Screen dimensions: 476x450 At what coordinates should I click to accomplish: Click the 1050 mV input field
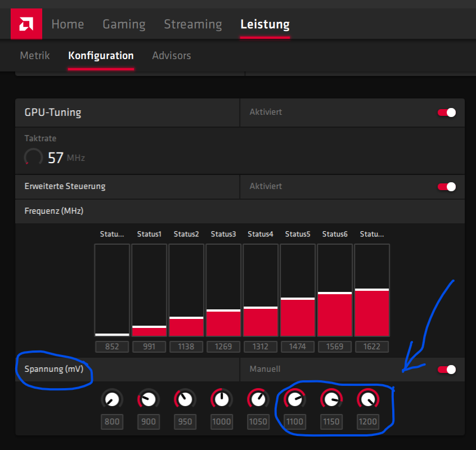pos(258,422)
